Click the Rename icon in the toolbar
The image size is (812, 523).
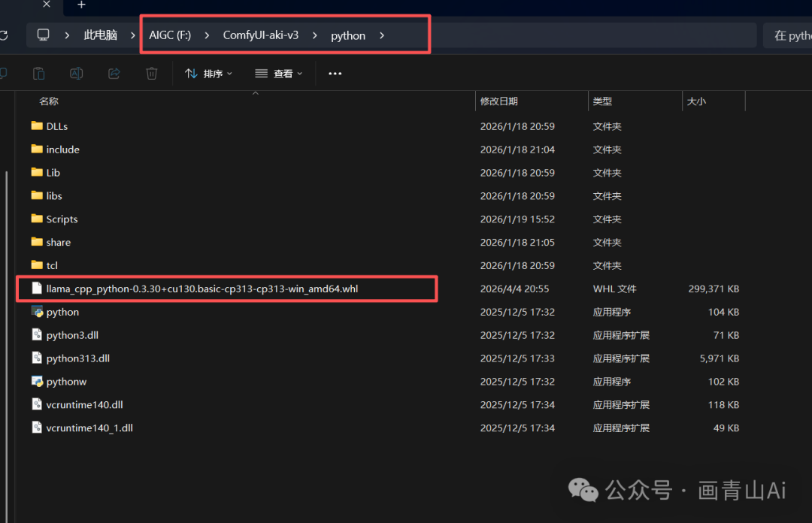click(x=76, y=73)
